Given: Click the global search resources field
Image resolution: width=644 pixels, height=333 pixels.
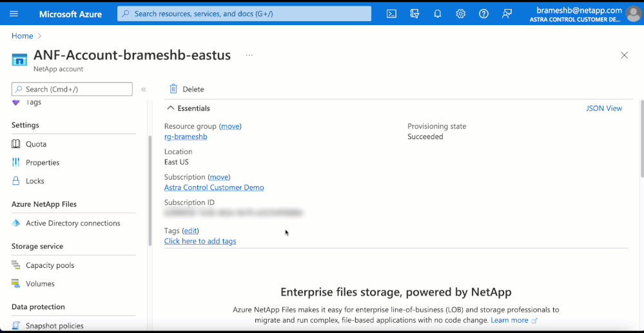Looking at the screenshot, I should [x=244, y=14].
